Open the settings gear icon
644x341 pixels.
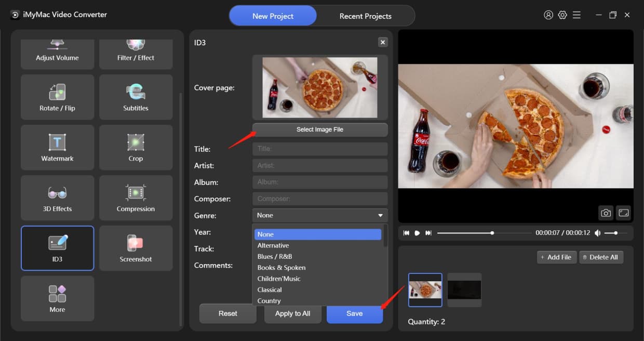click(562, 15)
